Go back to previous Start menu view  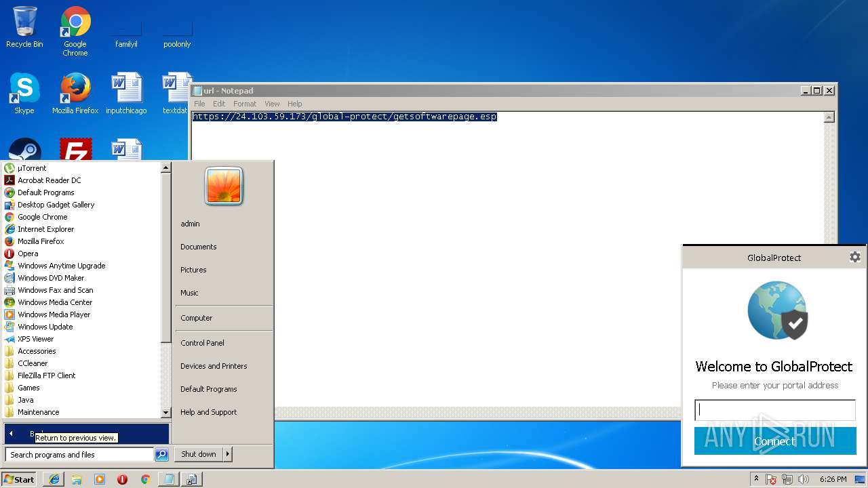[x=86, y=433]
